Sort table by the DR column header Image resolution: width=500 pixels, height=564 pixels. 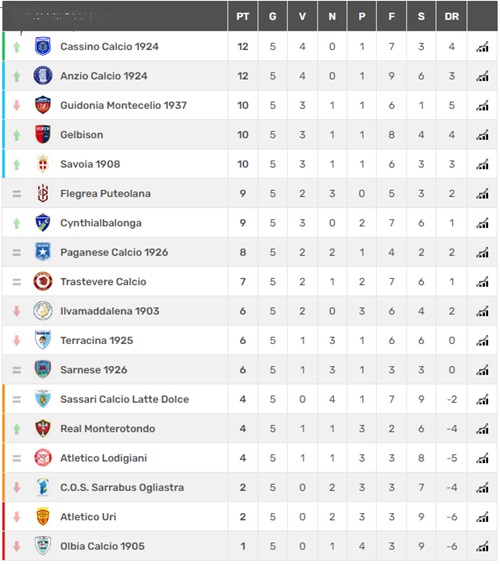point(452,17)
